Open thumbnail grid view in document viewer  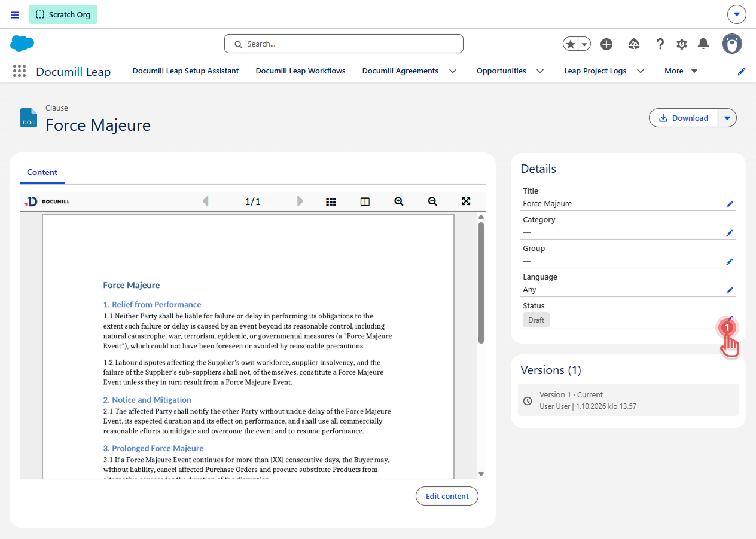331,201
